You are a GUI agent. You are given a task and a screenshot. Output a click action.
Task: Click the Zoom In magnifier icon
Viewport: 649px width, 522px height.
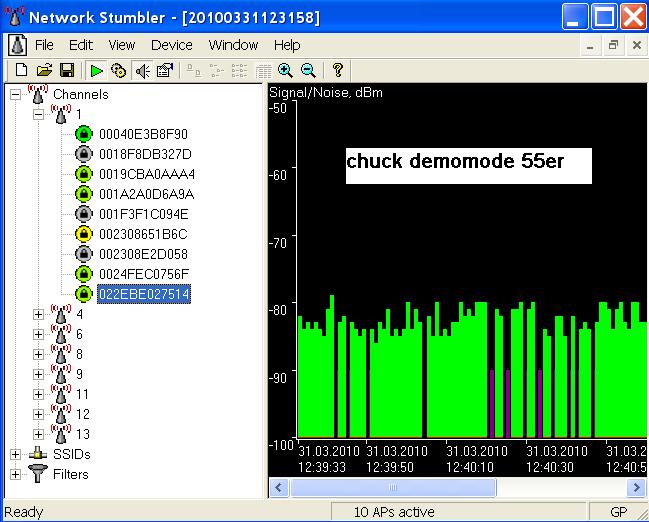pos(285,71)
